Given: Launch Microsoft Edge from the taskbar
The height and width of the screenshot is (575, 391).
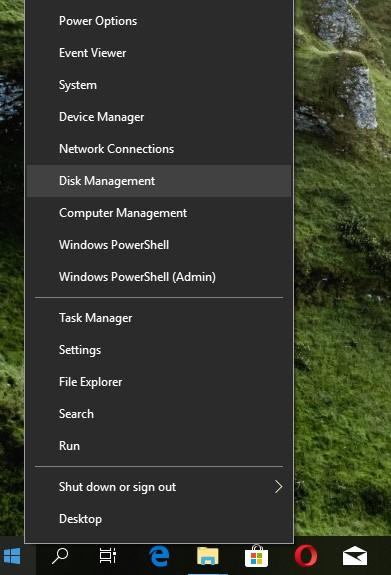Looking at the screenshot, I should coord(160,556).
